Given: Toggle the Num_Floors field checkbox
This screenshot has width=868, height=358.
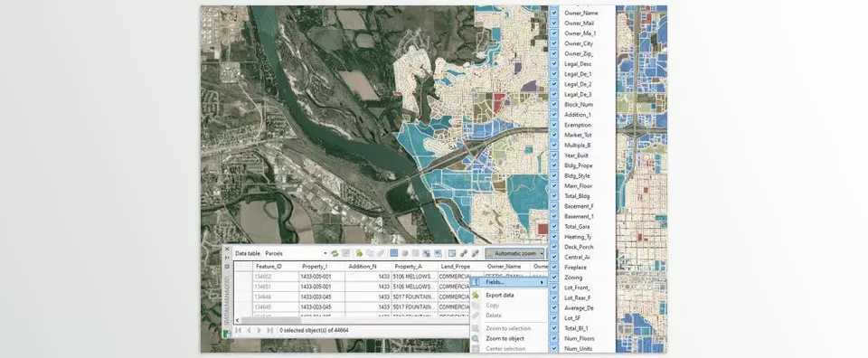Looking at the screenshot, I should [554, 338].
